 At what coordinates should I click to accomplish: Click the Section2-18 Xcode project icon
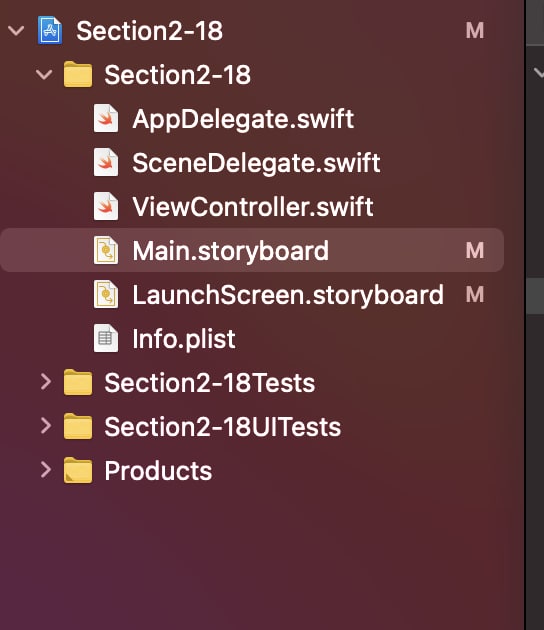[50, 31]
